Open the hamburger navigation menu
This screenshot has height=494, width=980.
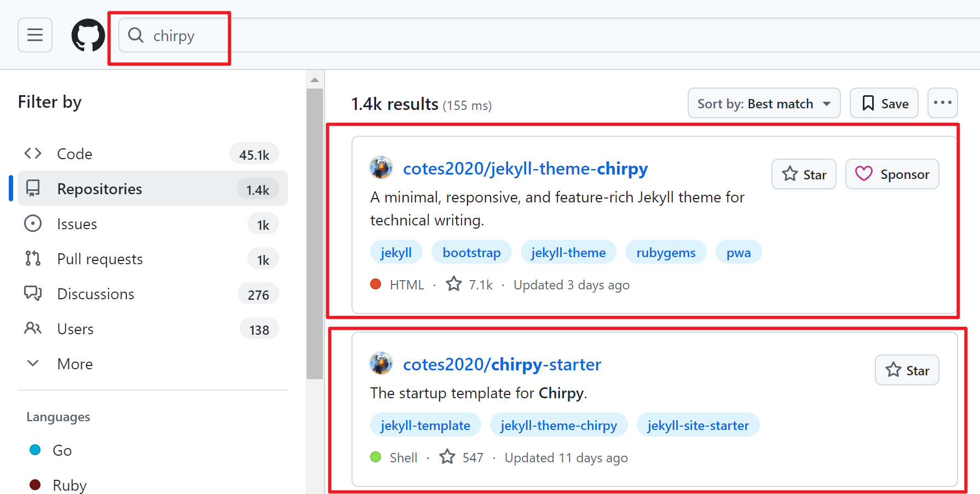(x=35, y=35)
